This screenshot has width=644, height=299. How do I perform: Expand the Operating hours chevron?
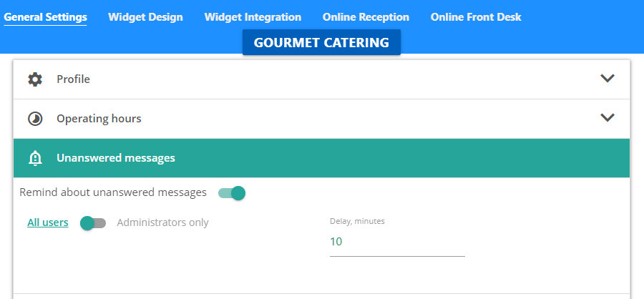[608, 118]
